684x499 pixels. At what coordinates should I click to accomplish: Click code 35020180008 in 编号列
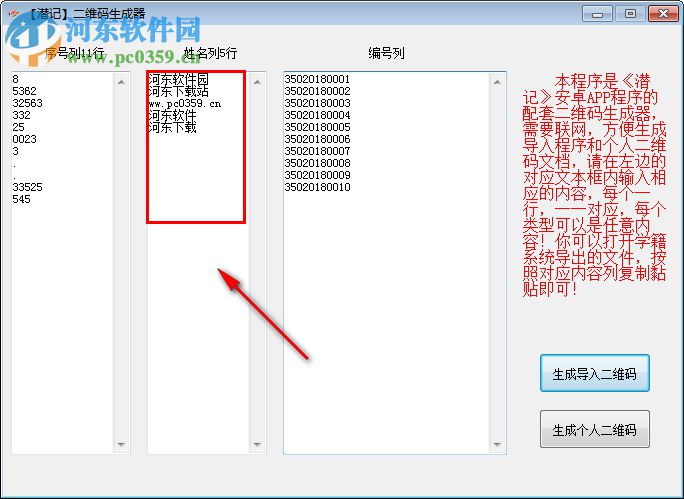[317, 163]
